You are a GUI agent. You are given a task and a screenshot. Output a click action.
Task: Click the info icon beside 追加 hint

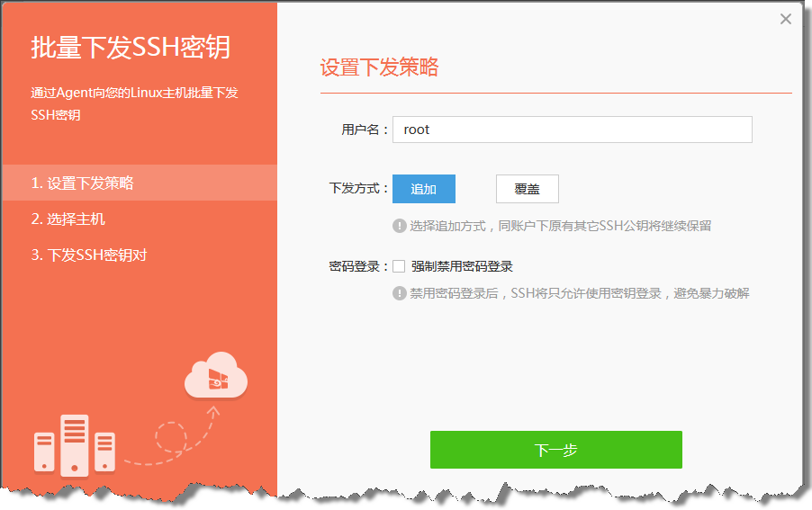(x=400, y=226)
